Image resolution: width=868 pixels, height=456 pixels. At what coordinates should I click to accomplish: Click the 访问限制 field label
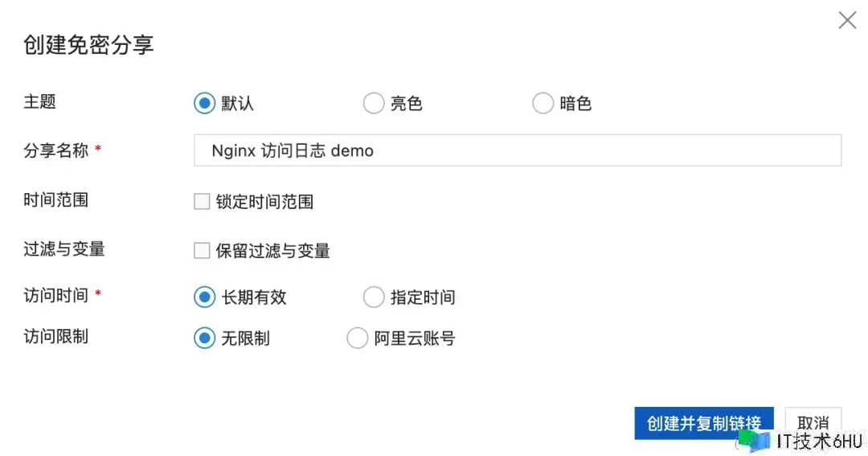(x=56, y=337)
